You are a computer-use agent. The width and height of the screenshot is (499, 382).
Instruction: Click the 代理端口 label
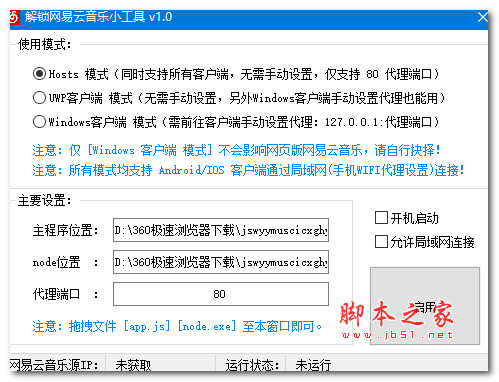[x=65, y=294]
